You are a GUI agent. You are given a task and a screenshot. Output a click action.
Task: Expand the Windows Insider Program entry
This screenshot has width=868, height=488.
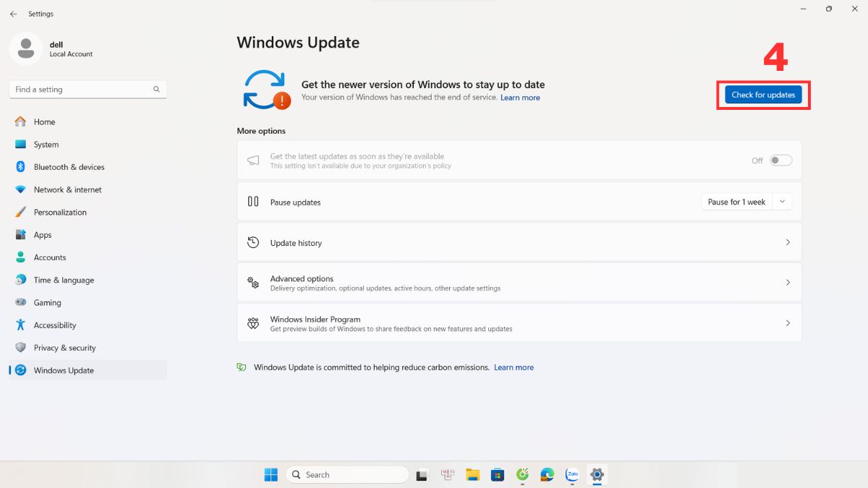click(x=519, y=323)
